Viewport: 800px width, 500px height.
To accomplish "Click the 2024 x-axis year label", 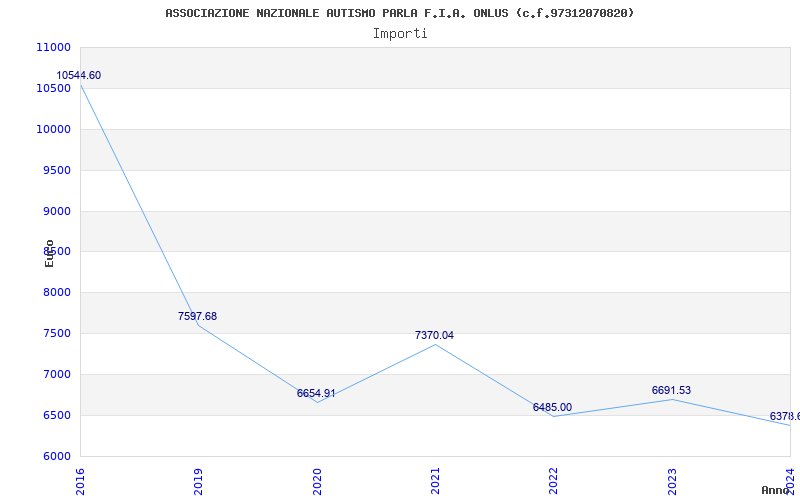I will (790, 482).
